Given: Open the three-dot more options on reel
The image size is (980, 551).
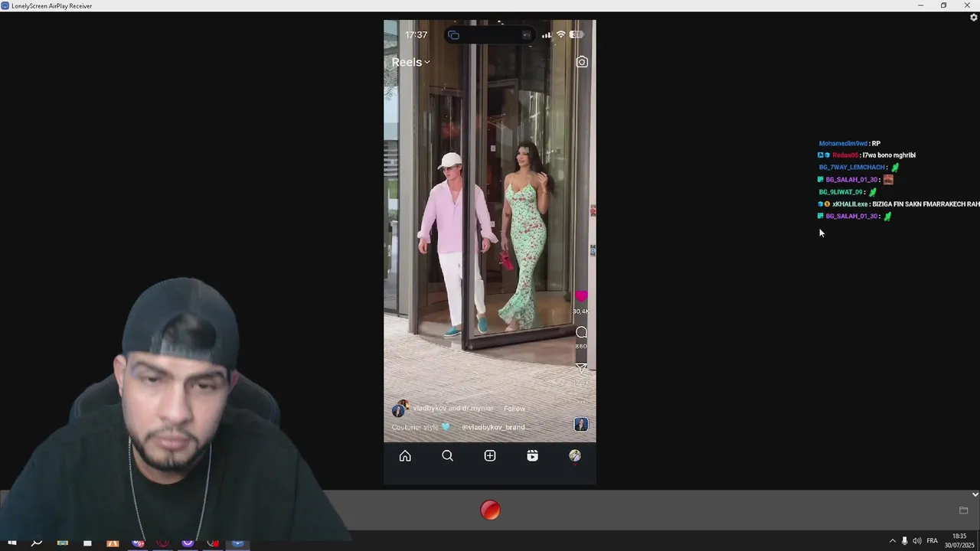Looking at the screenshot, I should 581,400.
